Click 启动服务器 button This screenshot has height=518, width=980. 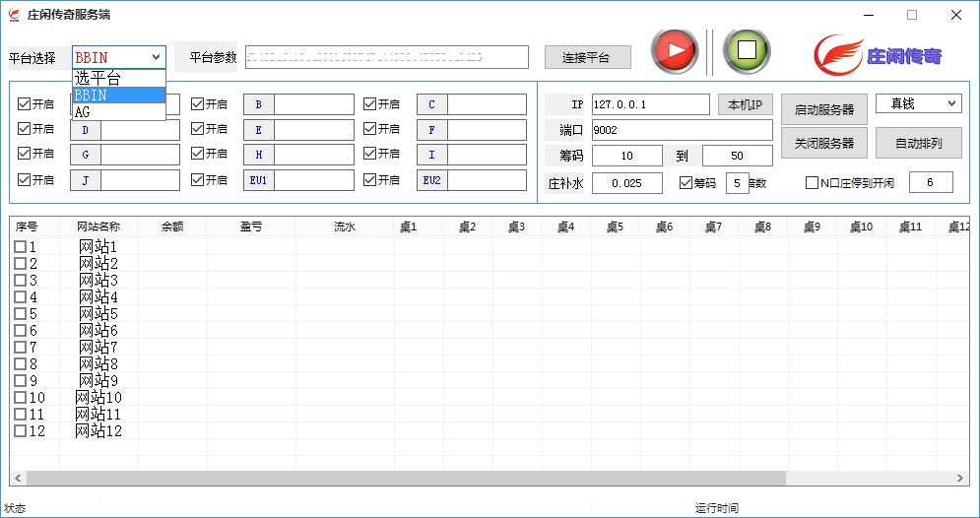coord(823,109)
